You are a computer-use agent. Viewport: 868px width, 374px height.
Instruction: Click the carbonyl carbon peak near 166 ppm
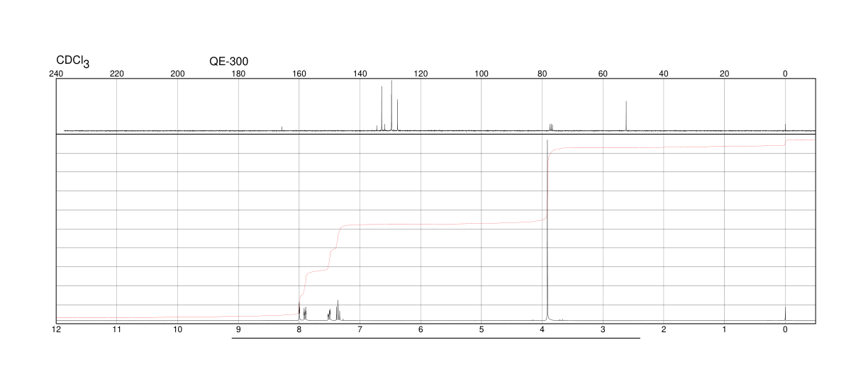click(282, 129)
